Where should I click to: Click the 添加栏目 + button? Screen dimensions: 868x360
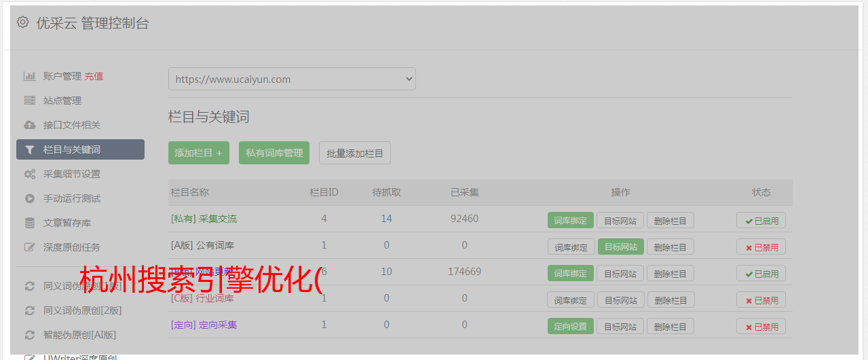point(199,153)
